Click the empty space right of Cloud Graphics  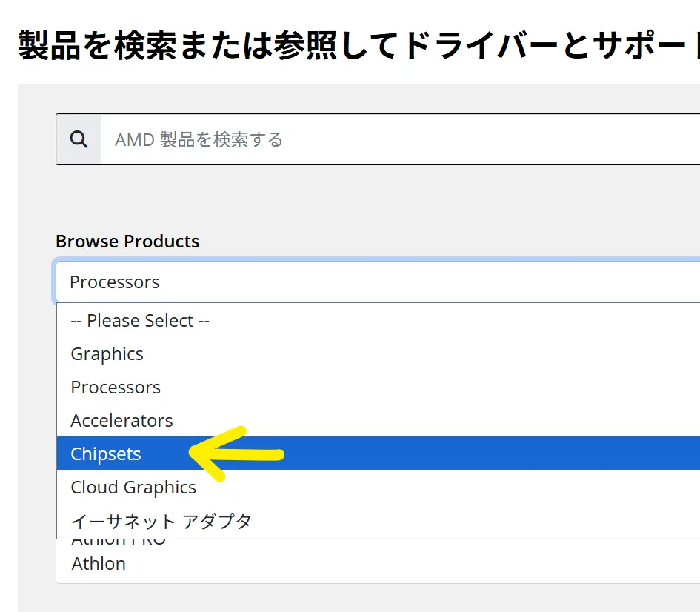(444, 488)
